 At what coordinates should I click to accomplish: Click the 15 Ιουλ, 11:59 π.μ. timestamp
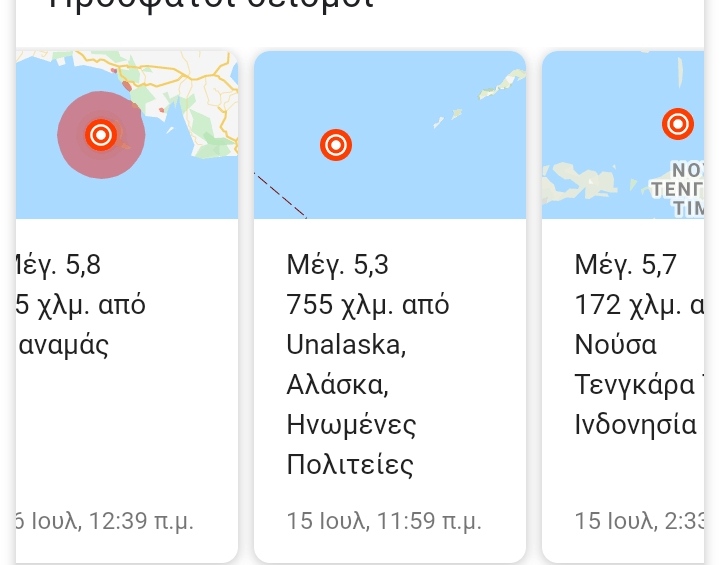point(384,521)
